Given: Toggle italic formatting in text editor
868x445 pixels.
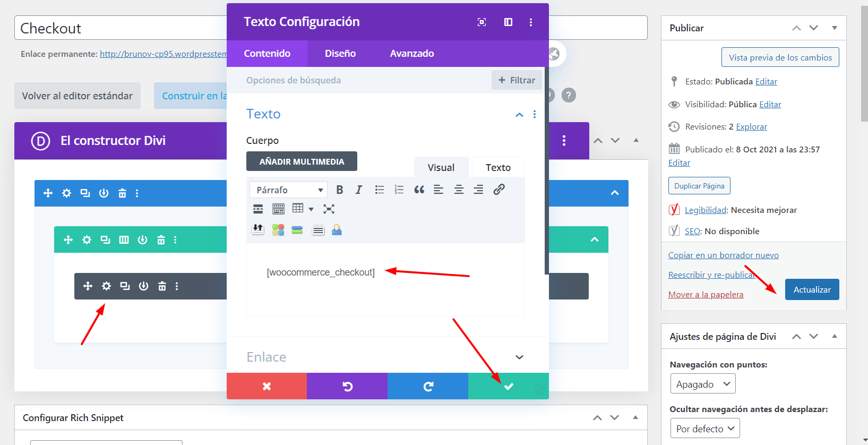Looking at the screenshot, I should coord(359,190).
